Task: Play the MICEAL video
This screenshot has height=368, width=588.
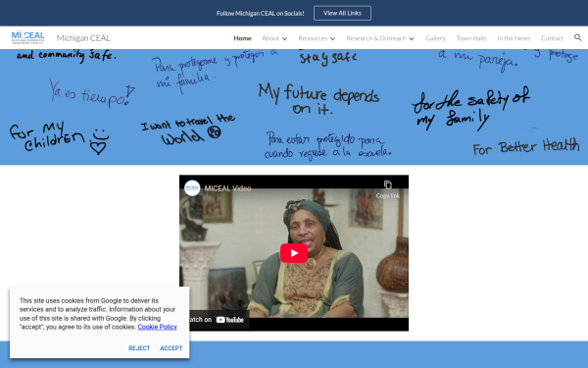Action: [294, 253]
